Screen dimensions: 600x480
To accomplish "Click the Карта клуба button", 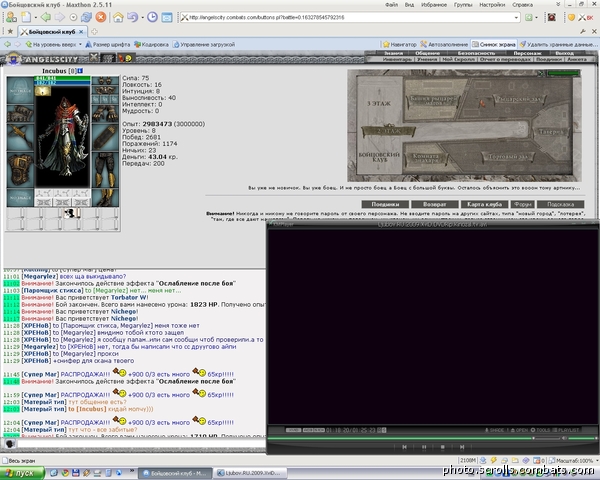I will click(484, 204).
